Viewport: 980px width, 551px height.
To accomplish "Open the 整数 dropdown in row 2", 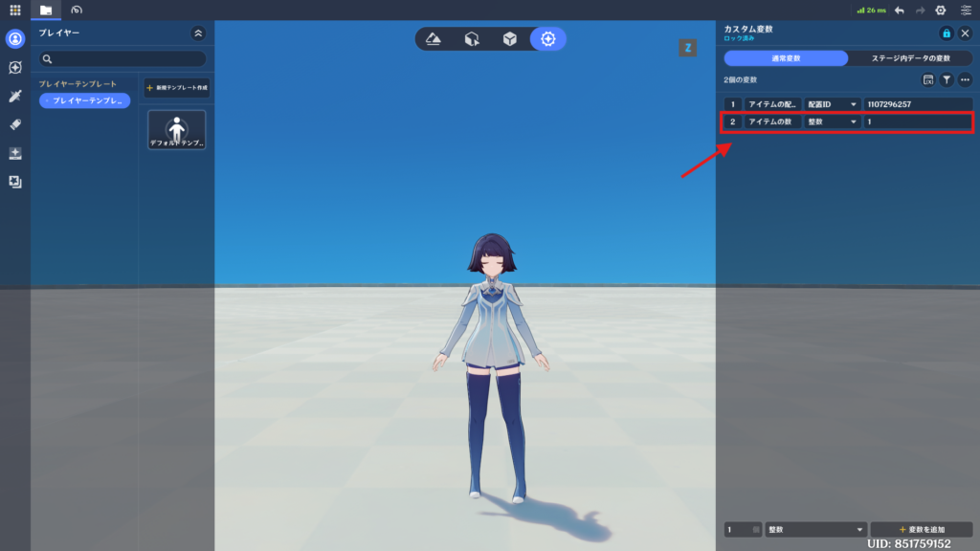I will coord(832,121).
